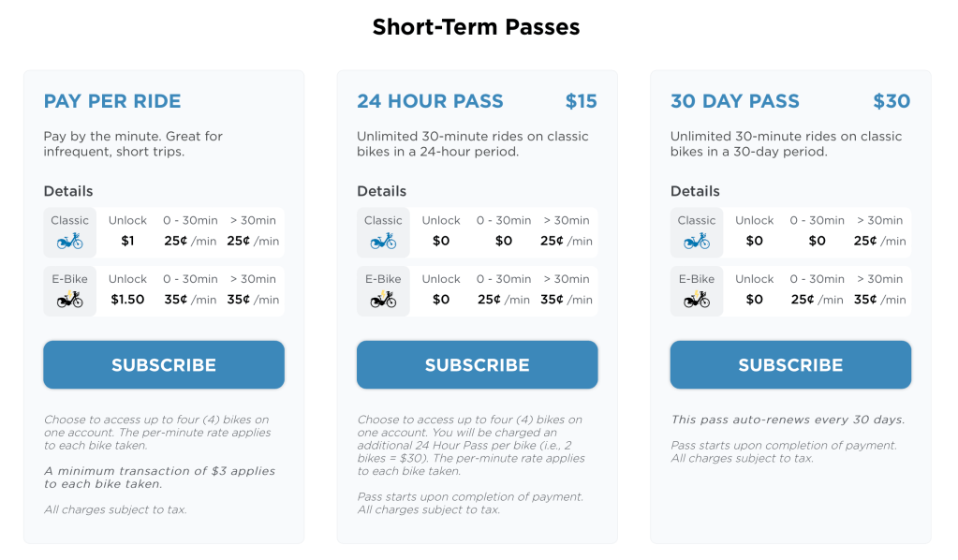Click the $1 Classic unlock fee
This screenshot has width=958, height=560.
pos(127,241)
